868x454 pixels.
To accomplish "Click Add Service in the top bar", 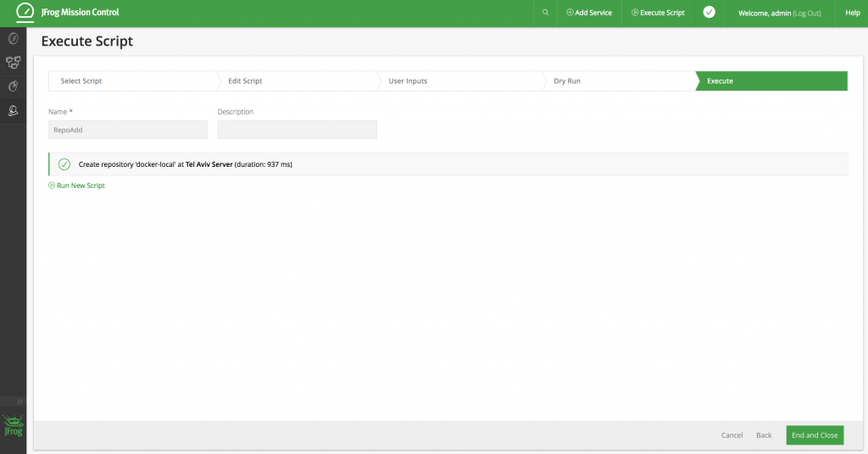I will (x=589, y=12).
